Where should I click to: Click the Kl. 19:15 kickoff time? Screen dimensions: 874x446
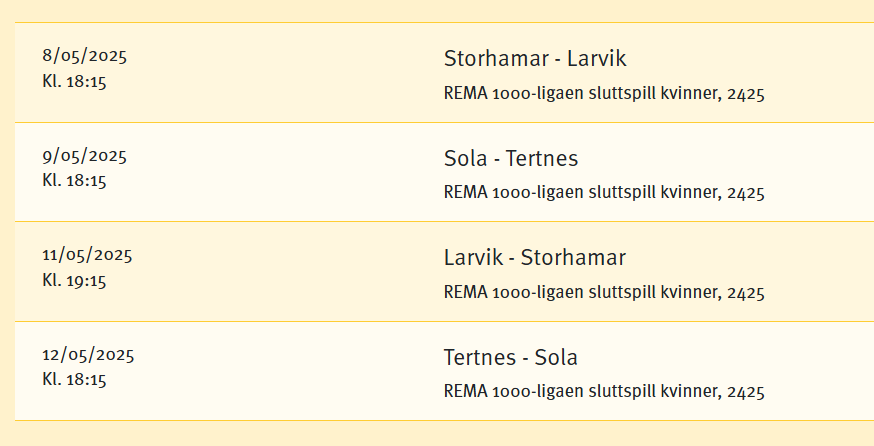point(74,280)
